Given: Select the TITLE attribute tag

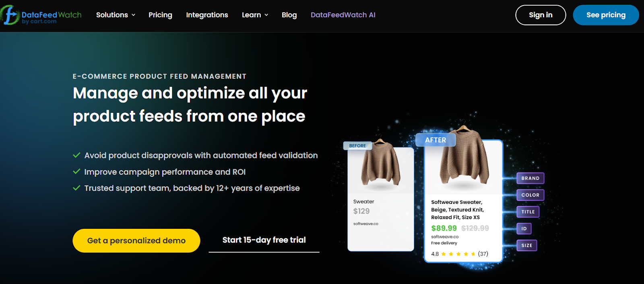Looking at the screenshot, I should tap(528, 211).
